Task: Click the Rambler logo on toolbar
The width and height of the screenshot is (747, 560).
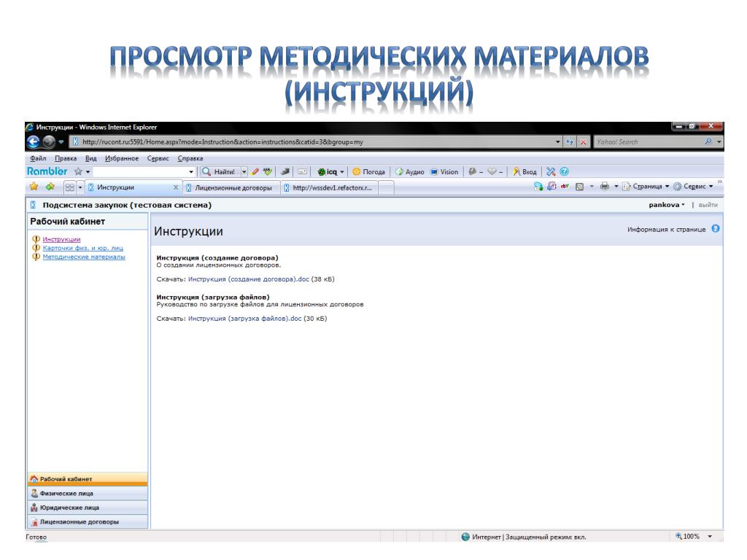Action: tap(47, 171)
